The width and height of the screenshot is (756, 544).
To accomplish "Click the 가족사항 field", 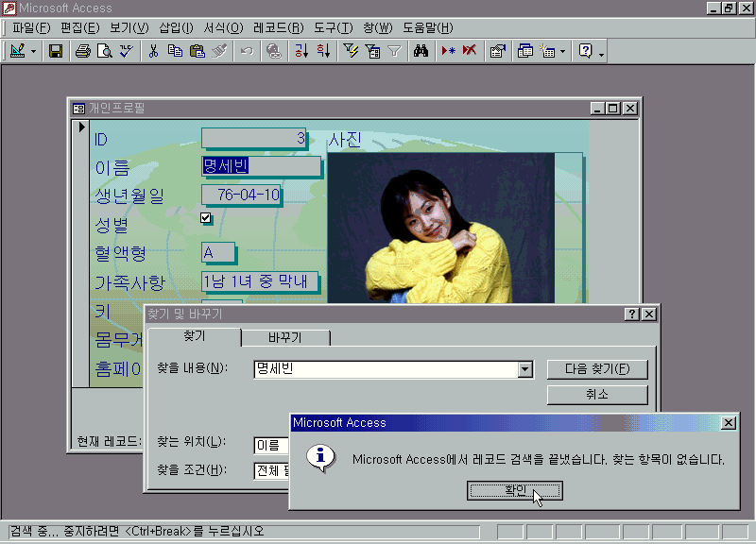I will click(x=260, y=281).
